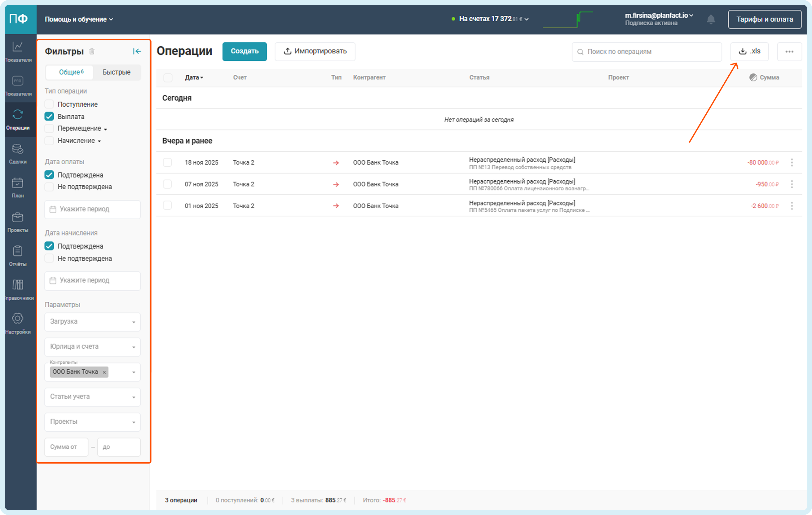This screenshot has width=812, height=515.
Task: Click the Поиск по операциям field
Action: (x=647, y=51)
